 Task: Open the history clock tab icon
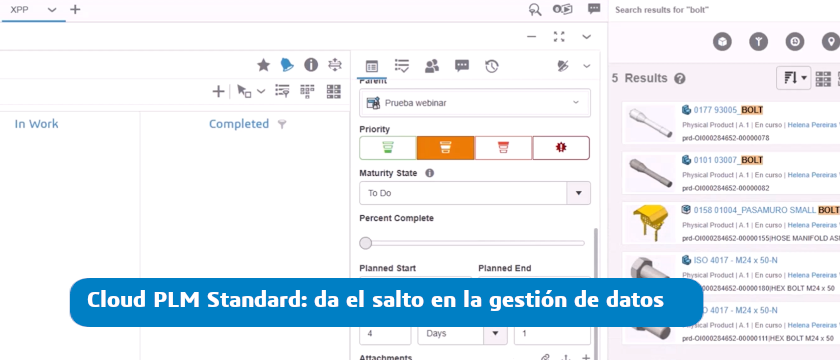pyautogui.click(x=492, y=66)
